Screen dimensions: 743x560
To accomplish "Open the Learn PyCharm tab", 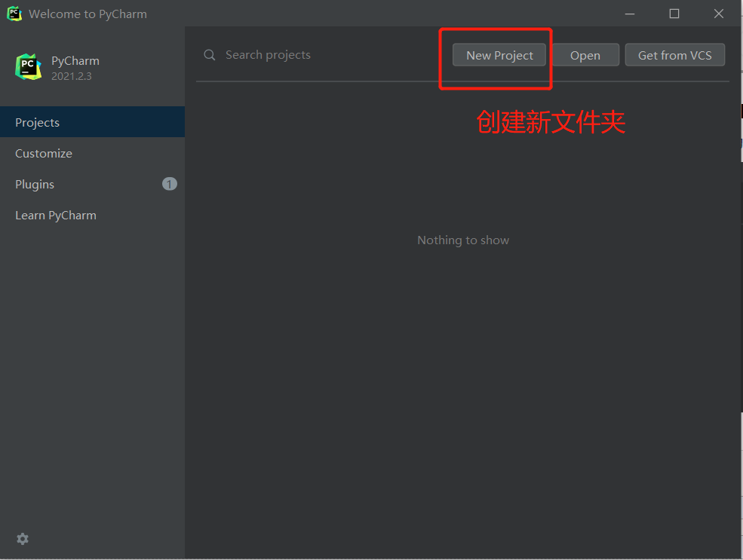I will coord(92,216).
